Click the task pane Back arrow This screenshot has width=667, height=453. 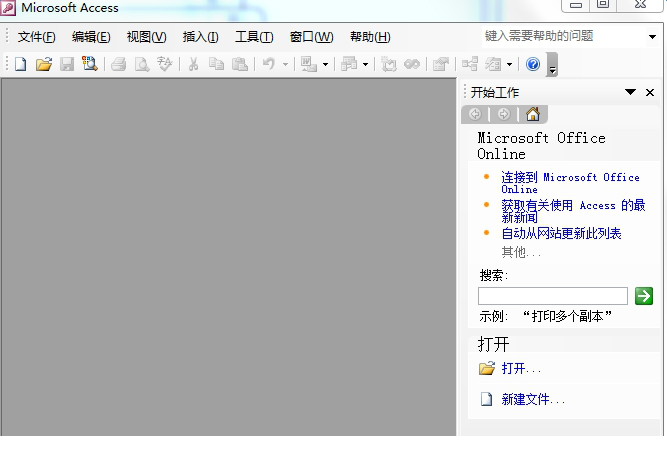click(x=475, y=114)
